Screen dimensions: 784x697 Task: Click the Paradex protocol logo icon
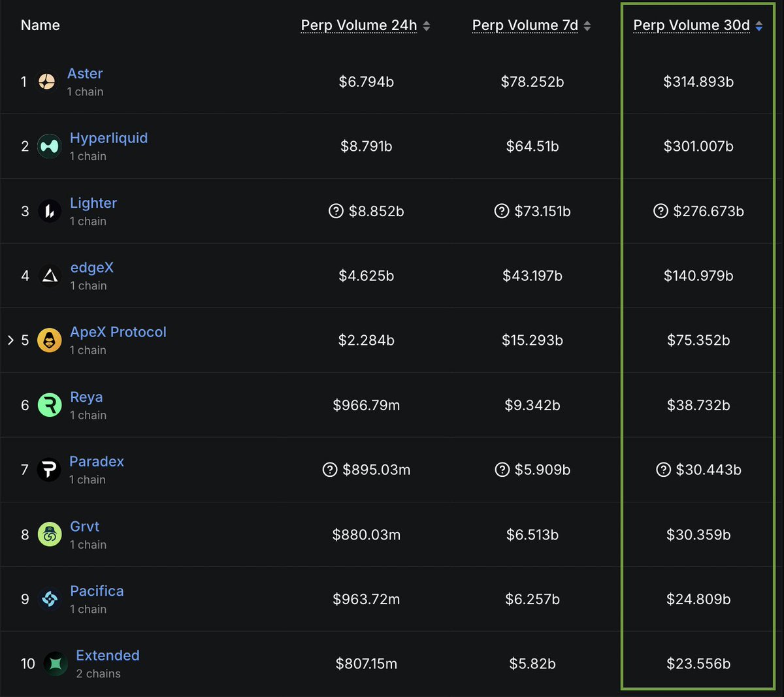point(49,470)
